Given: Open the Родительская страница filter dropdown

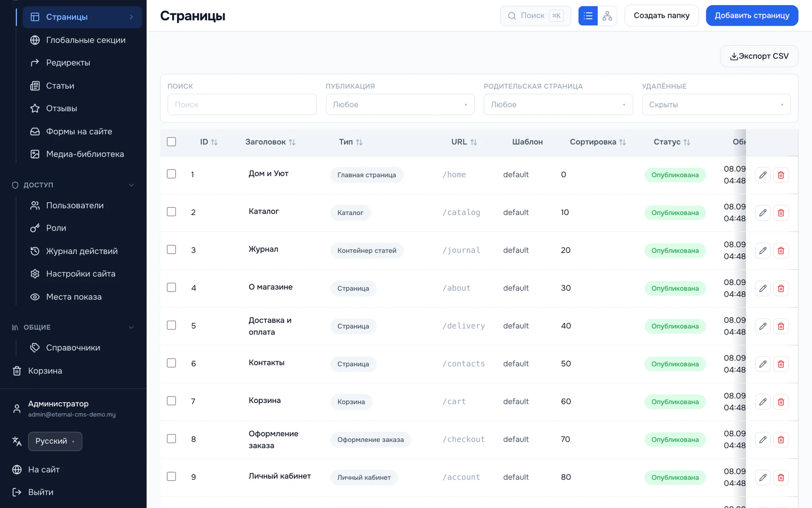Looking at the screenshot, I should tap(558, 105).
